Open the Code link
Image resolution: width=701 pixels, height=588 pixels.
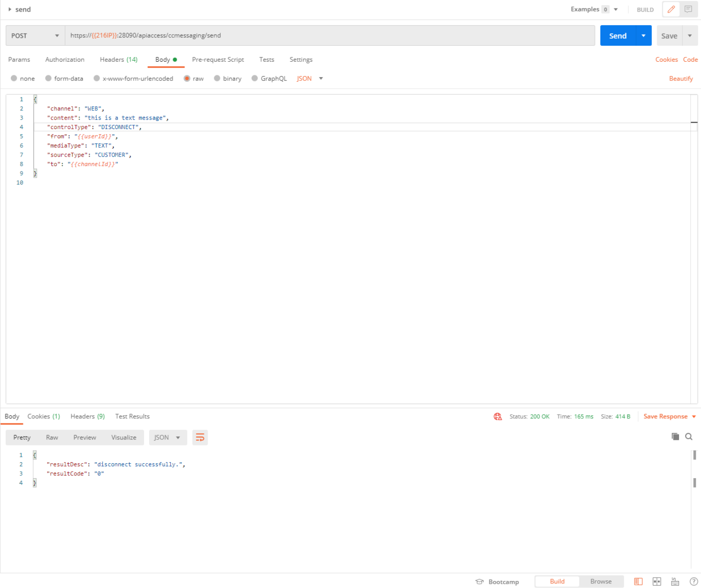[690, 59]
